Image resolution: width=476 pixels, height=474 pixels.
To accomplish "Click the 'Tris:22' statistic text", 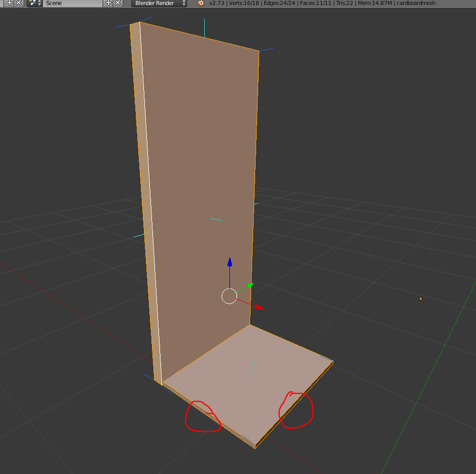I will [344, 3].
